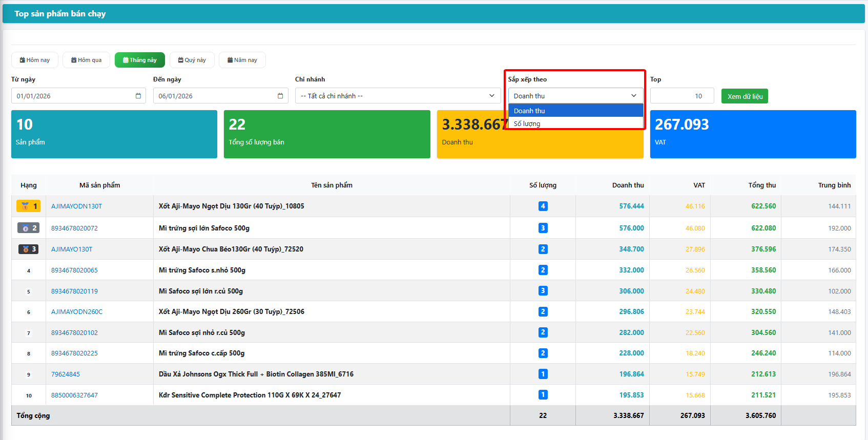The image size is (868, 440).
Task: Click the Top count input field
Action: (x=681, y=96)
